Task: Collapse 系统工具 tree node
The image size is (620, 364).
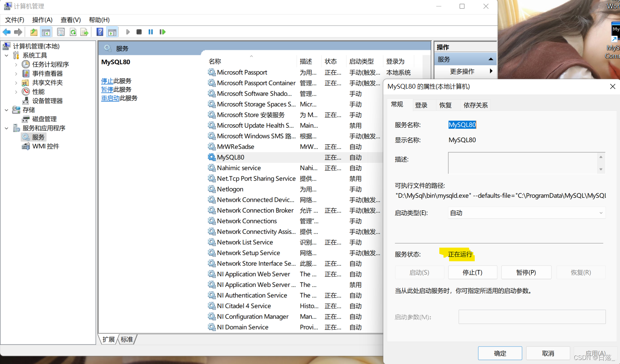Action: pyautogui.click(x=7, y=55)
